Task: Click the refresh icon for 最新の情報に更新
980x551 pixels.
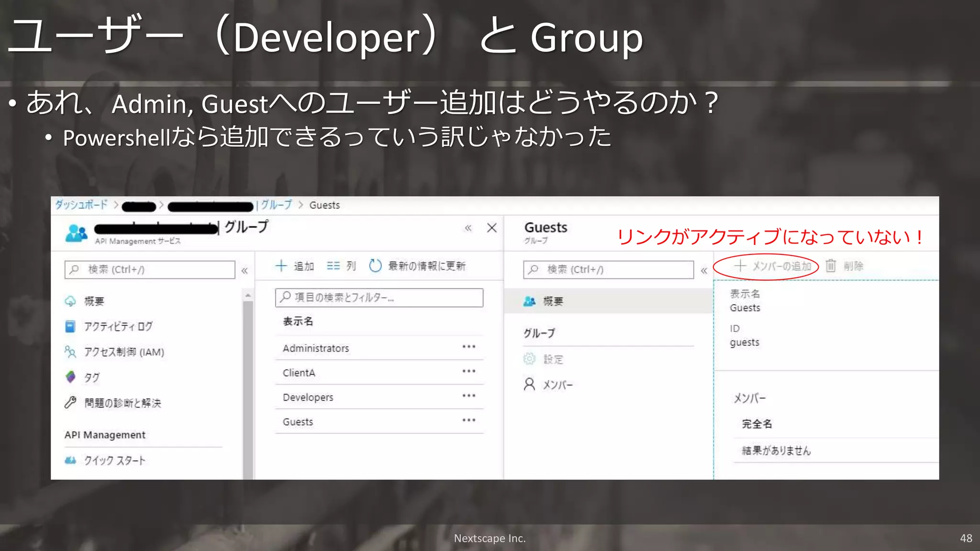Action: click(x=376, y=265)
